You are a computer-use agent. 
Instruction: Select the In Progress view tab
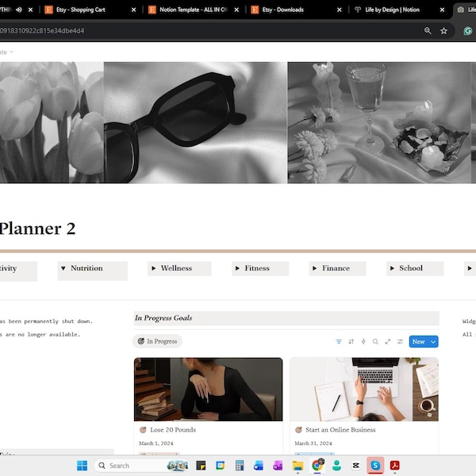[x=157, y=341]
